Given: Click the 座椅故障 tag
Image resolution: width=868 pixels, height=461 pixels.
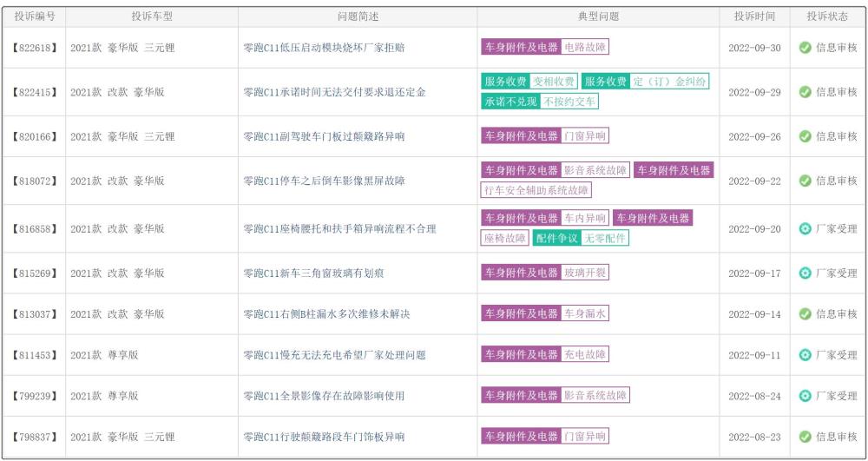Looking at the screenshot, I should (x=505, y=239).
